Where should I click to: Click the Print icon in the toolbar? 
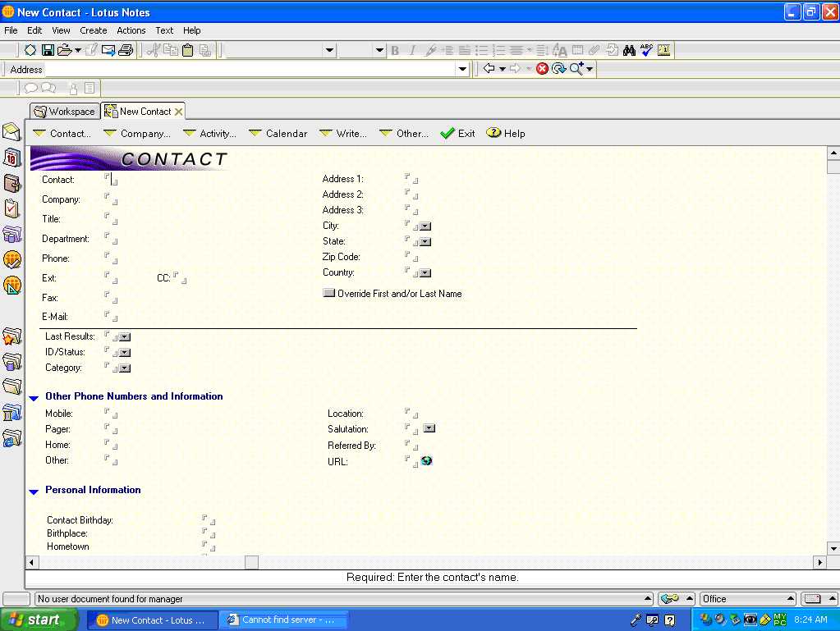pos(126,50)
